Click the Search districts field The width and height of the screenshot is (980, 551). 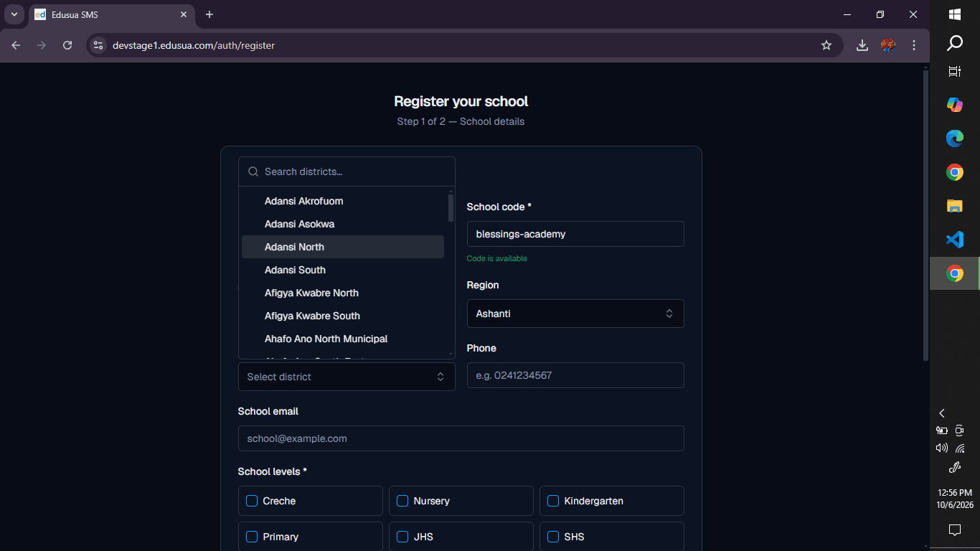click(x=347, y=171)
